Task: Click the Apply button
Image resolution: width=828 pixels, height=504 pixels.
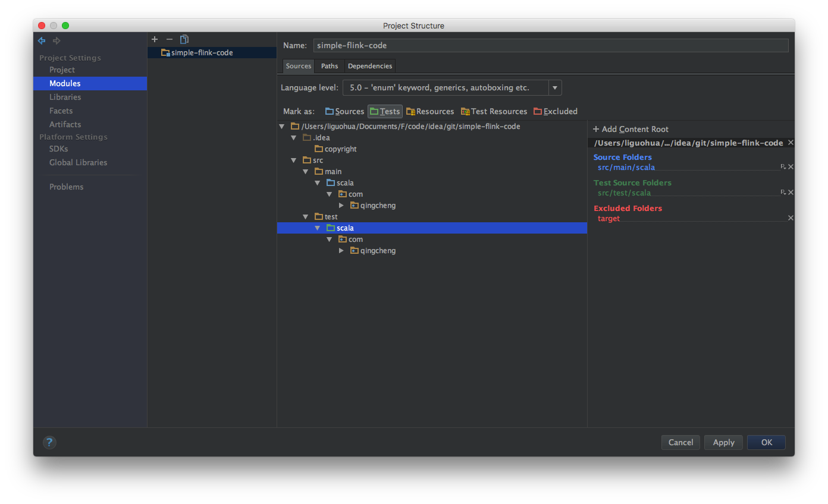Action: pyautogui.click(x=723, y=442)
